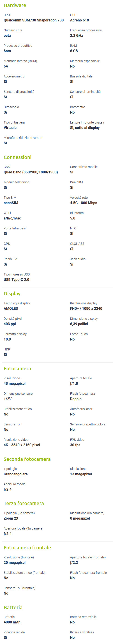The image size is (113, 644).
Task: Click the FHD+ / 1080 x 2340 resolution
Action: click(86, 309)
